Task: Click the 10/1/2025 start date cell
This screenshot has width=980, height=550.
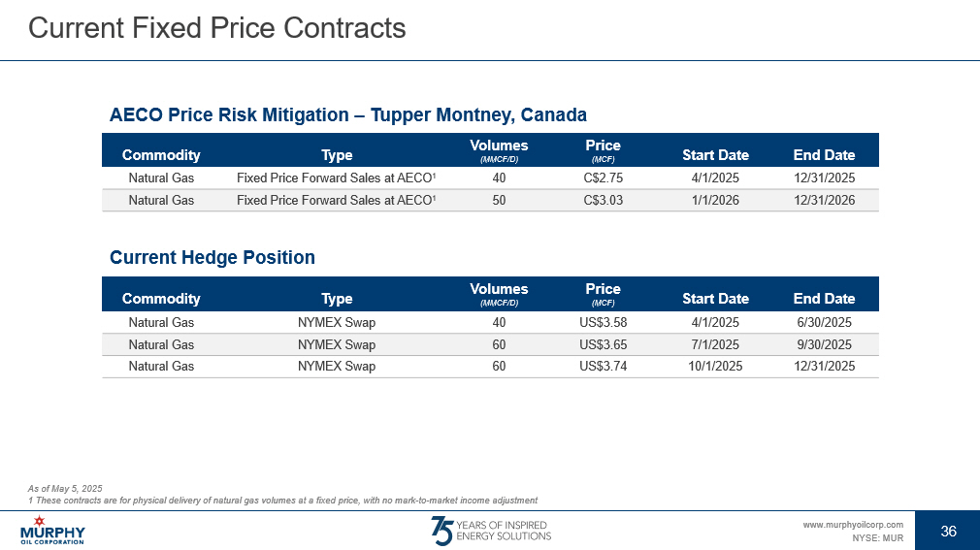Action: click(715, 367)
